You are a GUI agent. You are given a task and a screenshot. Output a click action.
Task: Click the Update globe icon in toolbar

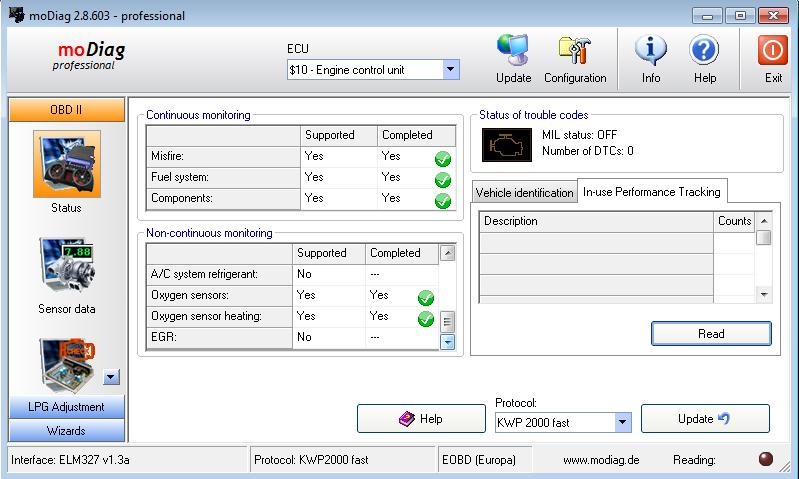point(513,51)
